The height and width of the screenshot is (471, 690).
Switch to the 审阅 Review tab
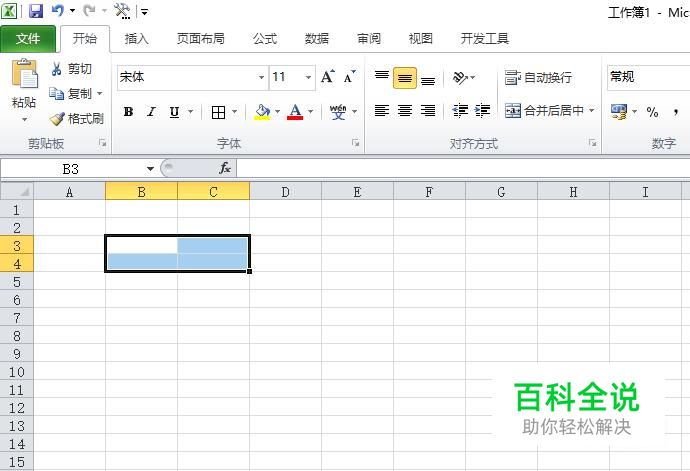(x=369, y=39)
